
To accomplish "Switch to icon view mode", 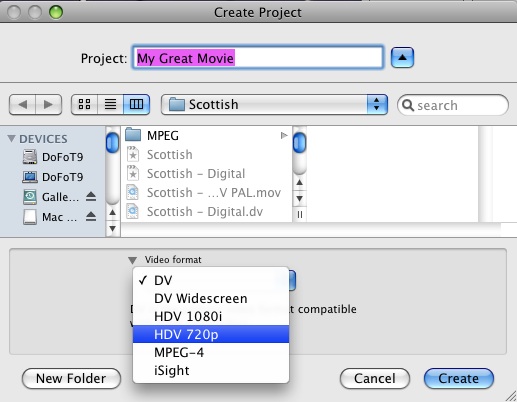I will (84, 104).
